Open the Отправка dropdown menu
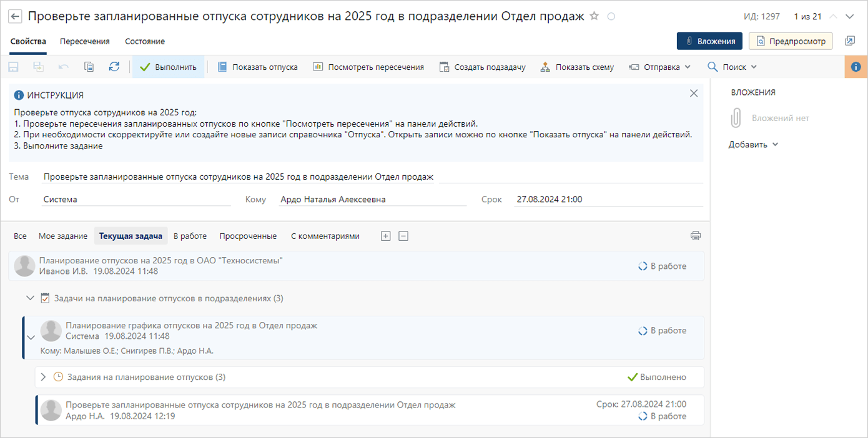868x438 pixels. pyautogui.click(x=660, y=67)
